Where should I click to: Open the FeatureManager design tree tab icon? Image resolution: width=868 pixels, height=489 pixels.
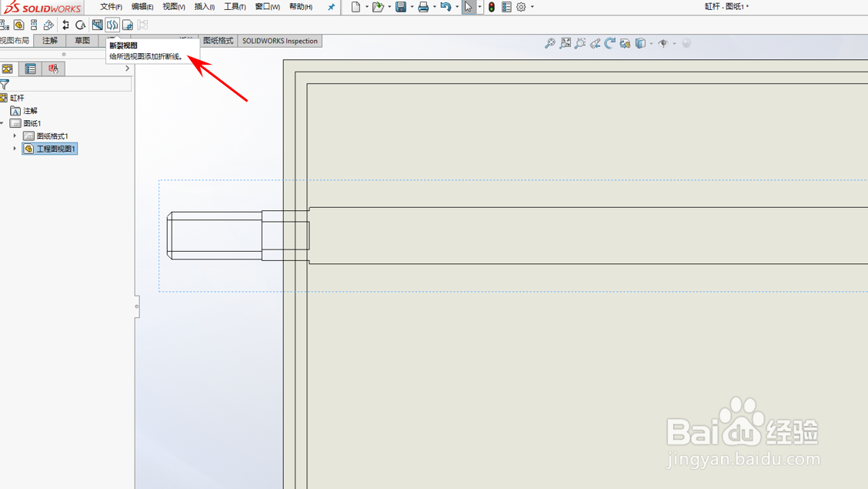tap(8, 69)
